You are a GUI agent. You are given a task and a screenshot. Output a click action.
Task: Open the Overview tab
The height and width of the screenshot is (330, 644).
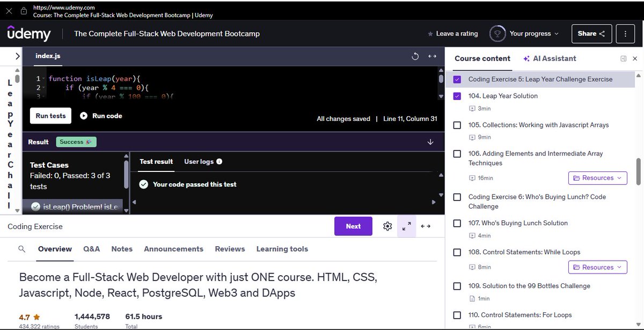click(x=55, y=249)
